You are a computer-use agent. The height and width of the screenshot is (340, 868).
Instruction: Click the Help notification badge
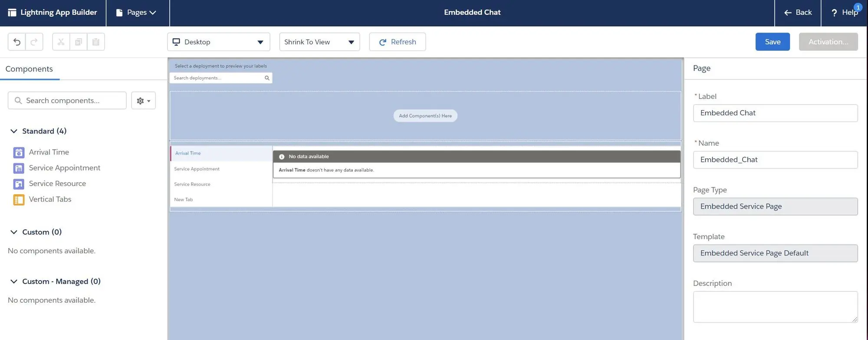[858, 7]
